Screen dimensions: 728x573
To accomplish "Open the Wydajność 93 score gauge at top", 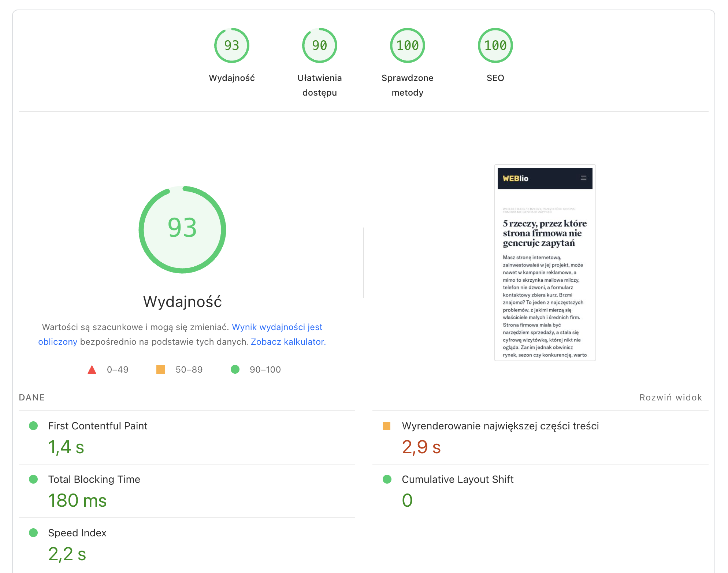I will 231,45.
